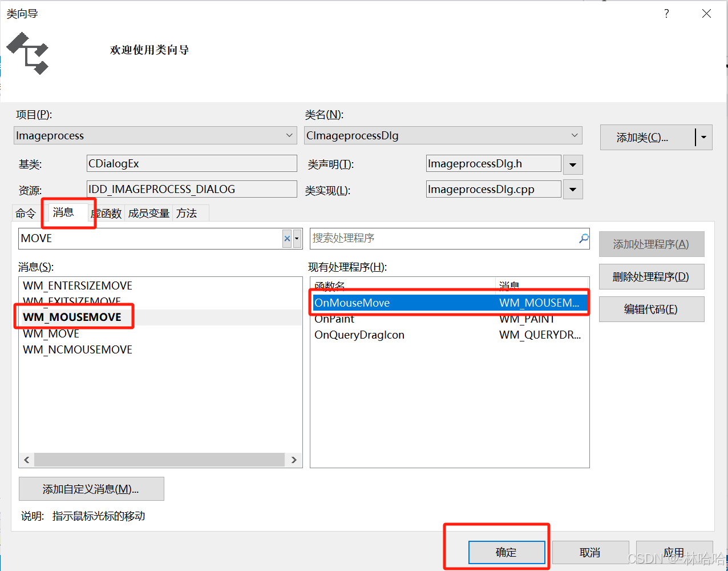
Task: Click the Class Wizard logo graphic
Action: click(x=27, y=53)
